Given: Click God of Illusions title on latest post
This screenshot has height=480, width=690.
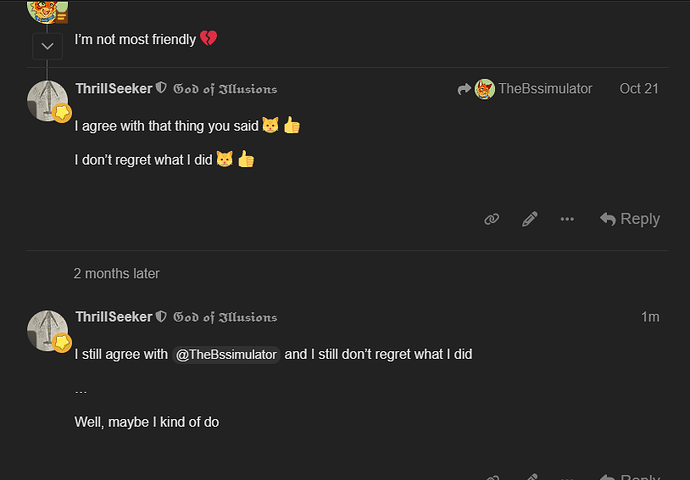Looking at the screenshot, I should (225, 317).
